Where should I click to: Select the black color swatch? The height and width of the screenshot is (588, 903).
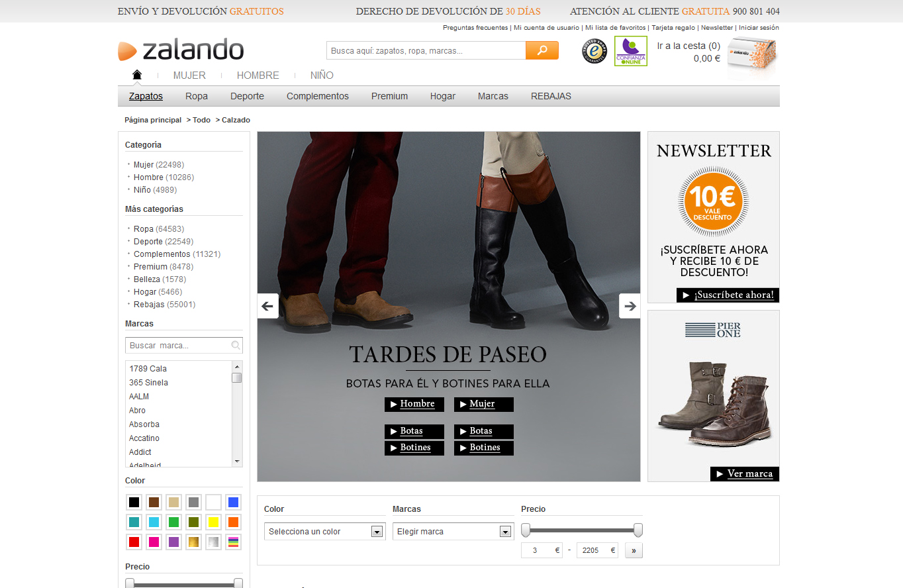pyautogui.click(x=134, y=502)
